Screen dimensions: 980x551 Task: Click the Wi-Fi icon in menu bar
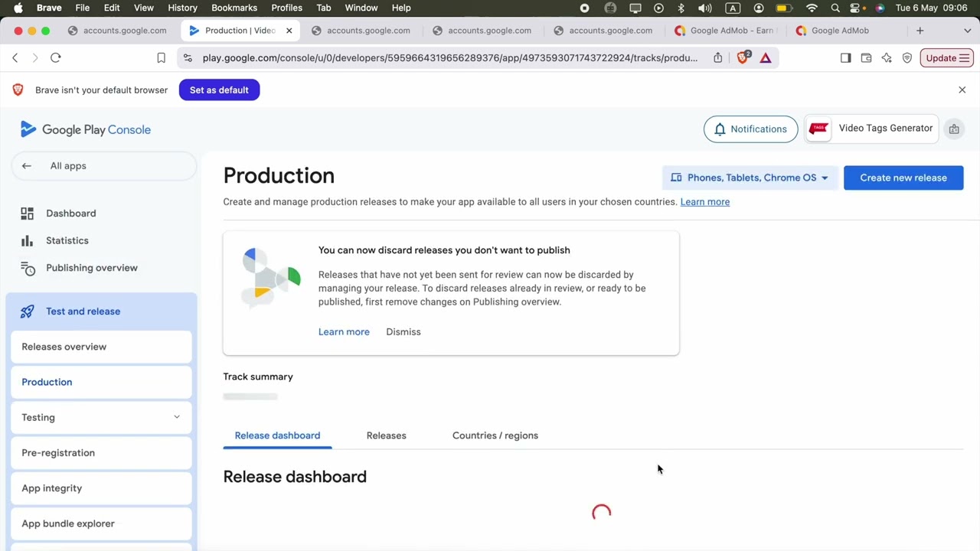coord(812,8)
